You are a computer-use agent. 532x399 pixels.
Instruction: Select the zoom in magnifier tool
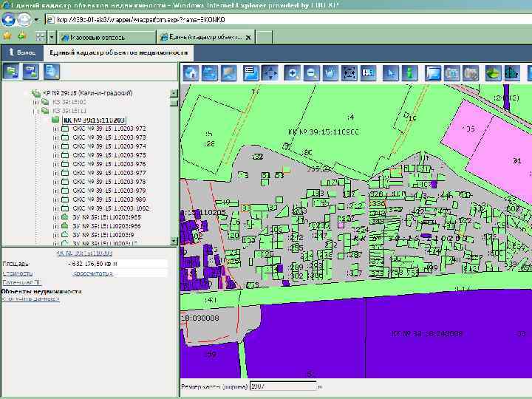(293, 72)
